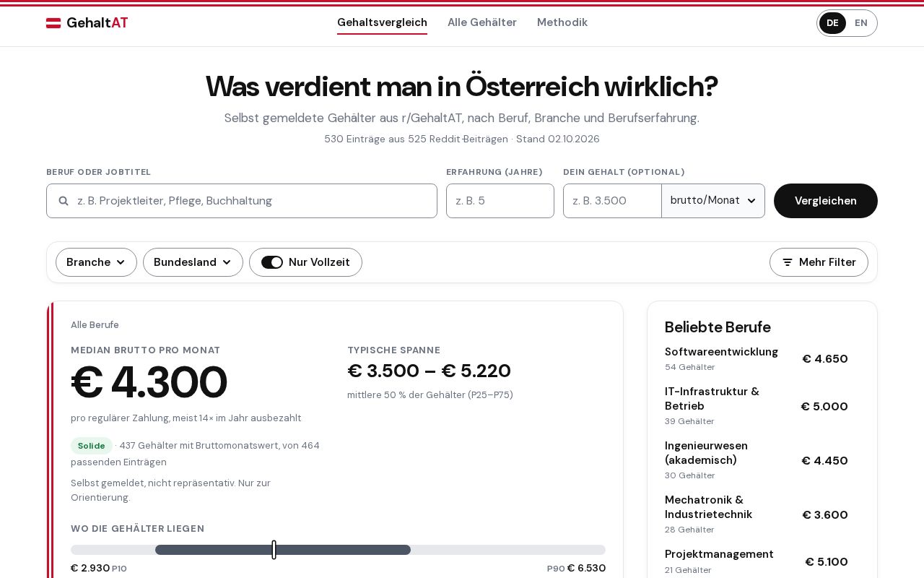
Task: Select Mechatronik & Industrietechnik entry
Action: click(757, 514)
